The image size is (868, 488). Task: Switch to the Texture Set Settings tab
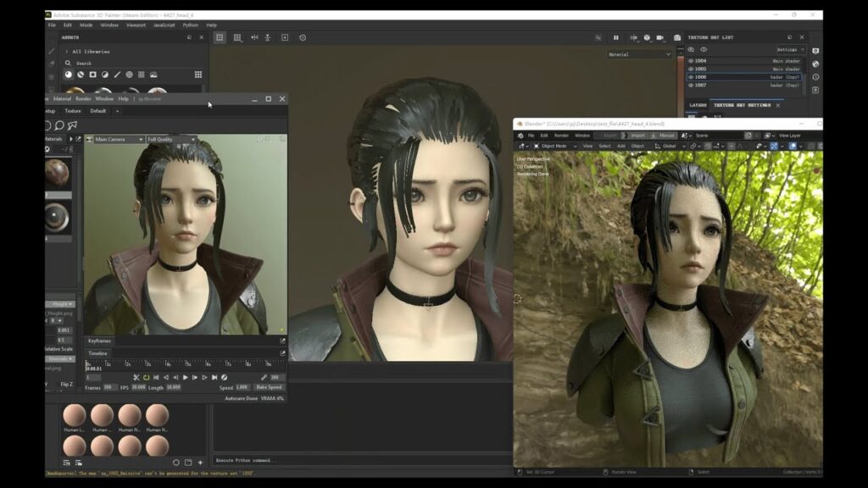(742, 105)
